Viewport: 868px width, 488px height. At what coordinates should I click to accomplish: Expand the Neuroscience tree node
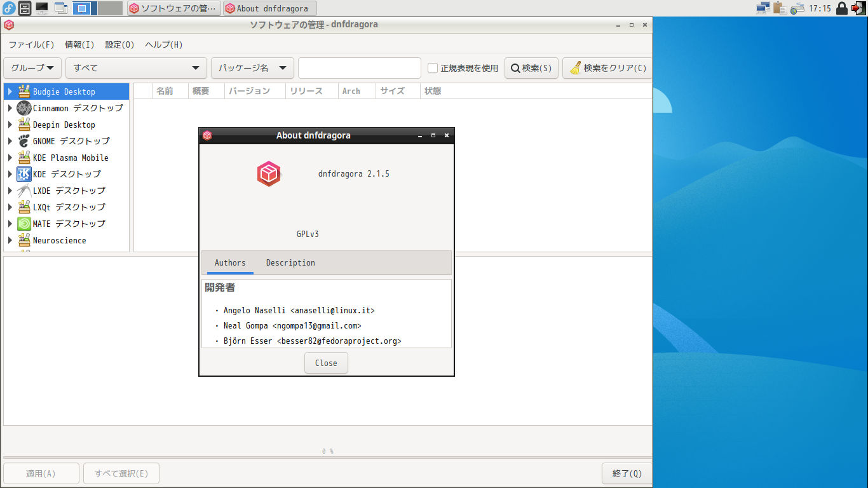pyautogui.click(x=10, y=240)
